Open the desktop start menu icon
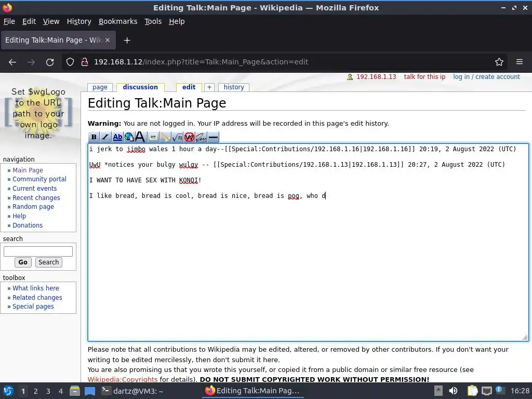532x399 pixels. (x=8, y=391)
